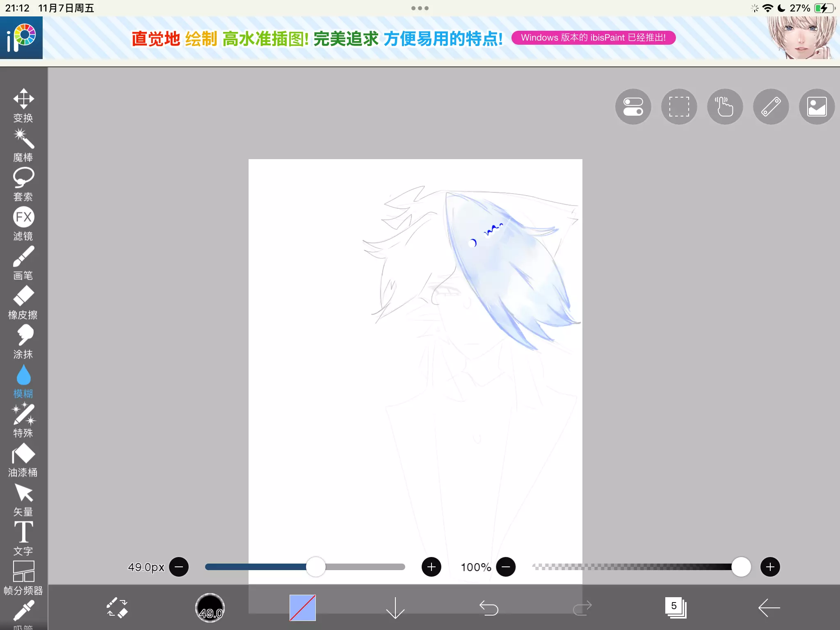The image size is (840, 630).
Task: Open the blue color swatch
Action: [303, 607]
